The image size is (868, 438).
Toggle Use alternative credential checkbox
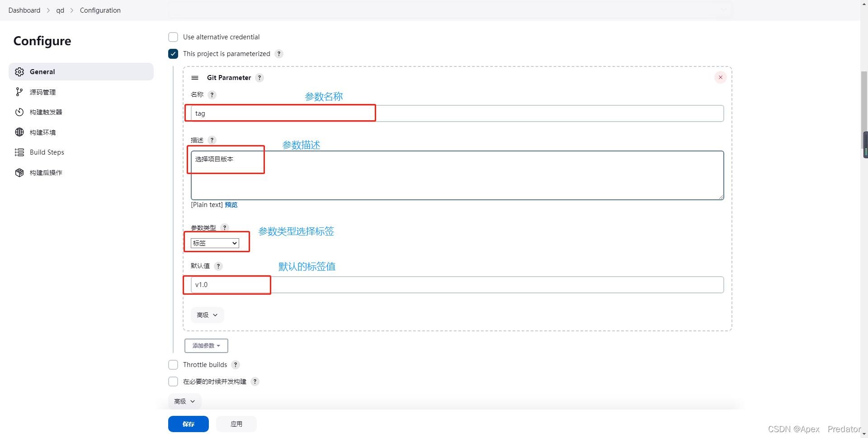173,37
